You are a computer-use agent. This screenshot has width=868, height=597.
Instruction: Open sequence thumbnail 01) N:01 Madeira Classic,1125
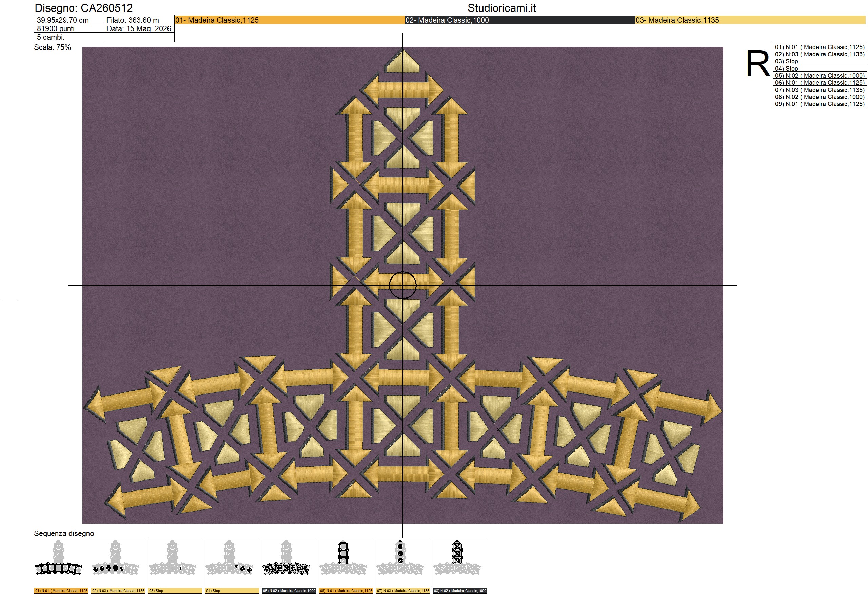61,566
